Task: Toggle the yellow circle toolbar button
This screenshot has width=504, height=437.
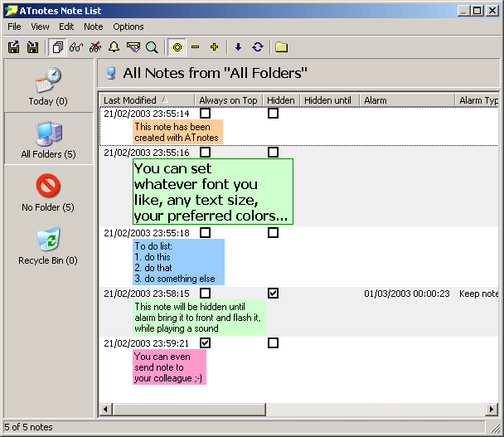Action: click(x=177, y=47)
